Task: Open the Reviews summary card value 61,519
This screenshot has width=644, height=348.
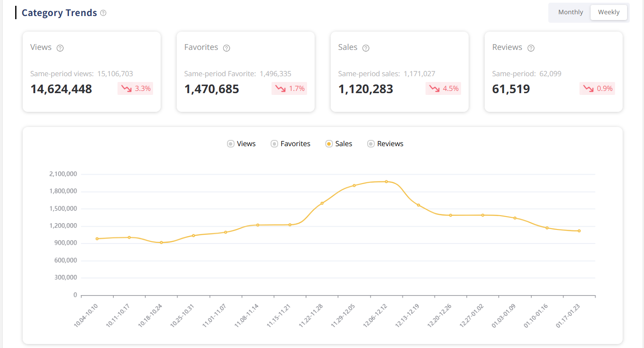Action: point(511,89)
